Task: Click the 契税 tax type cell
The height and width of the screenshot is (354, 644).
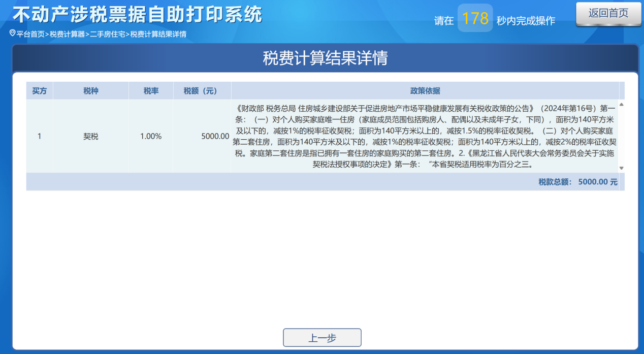Action: [x=91, y=136]
